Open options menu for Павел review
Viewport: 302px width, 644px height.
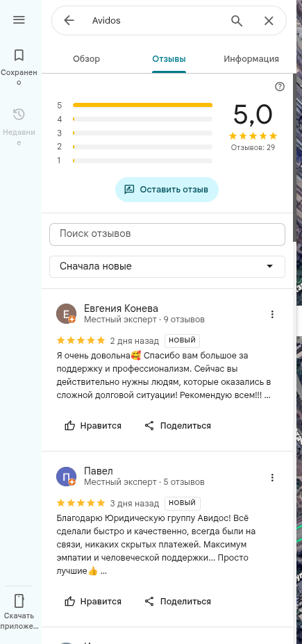272,477
